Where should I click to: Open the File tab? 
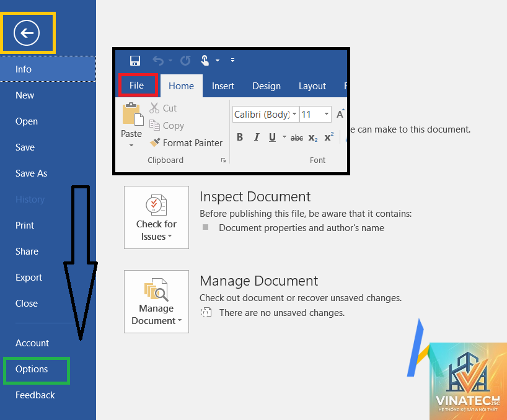click(136, 85)
